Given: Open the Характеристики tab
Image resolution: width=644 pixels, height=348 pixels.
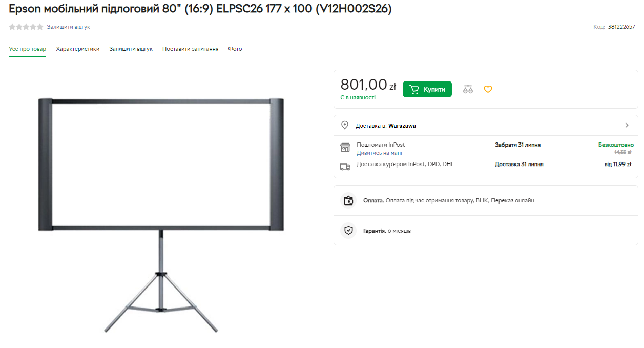Looking at the screenshot, I should tap(78, 49).
